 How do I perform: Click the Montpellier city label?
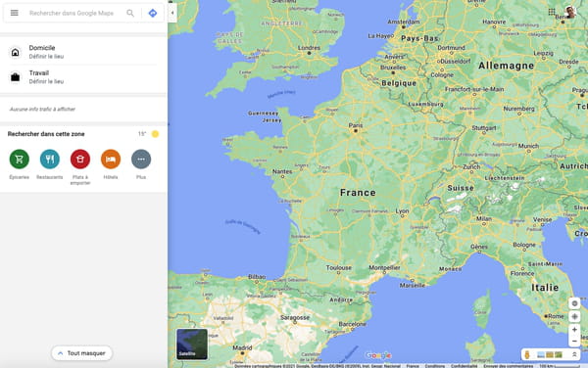coord(384,267)
